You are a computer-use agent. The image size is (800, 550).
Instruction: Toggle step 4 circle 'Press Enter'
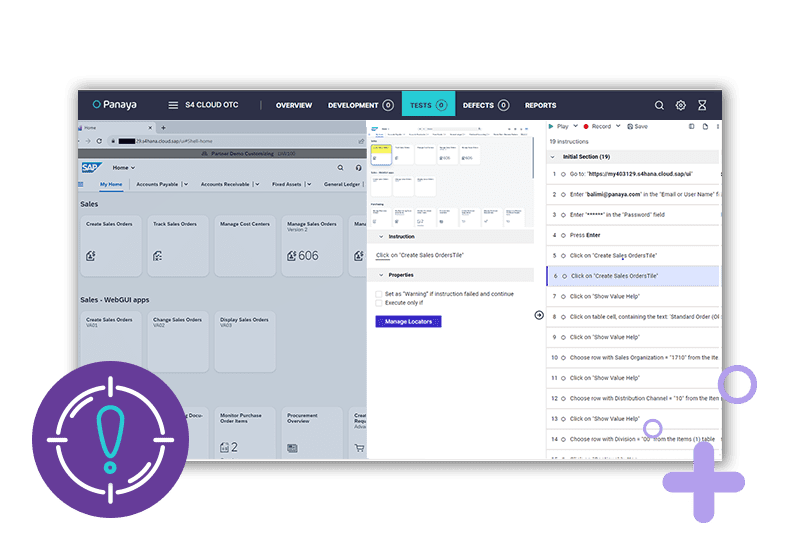click(x=564, y=235)
